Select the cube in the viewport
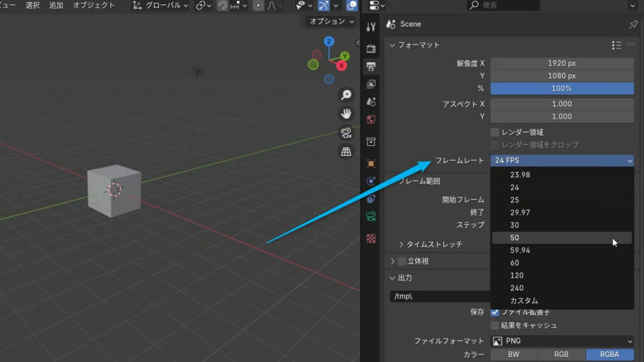The image size is (644, 362). click(x=114, y=190)
